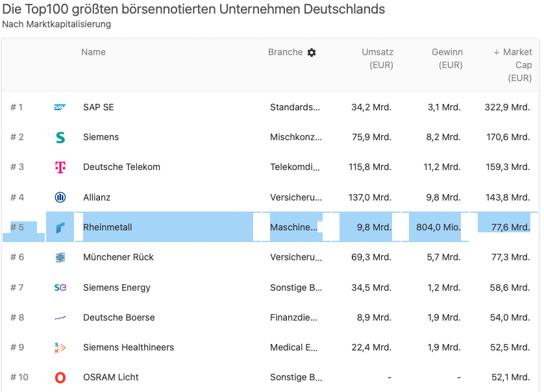The width and height of the screenshot is (544, 392).
Task: Open Branche column settings gear
Action: click(x=312, y=53)
